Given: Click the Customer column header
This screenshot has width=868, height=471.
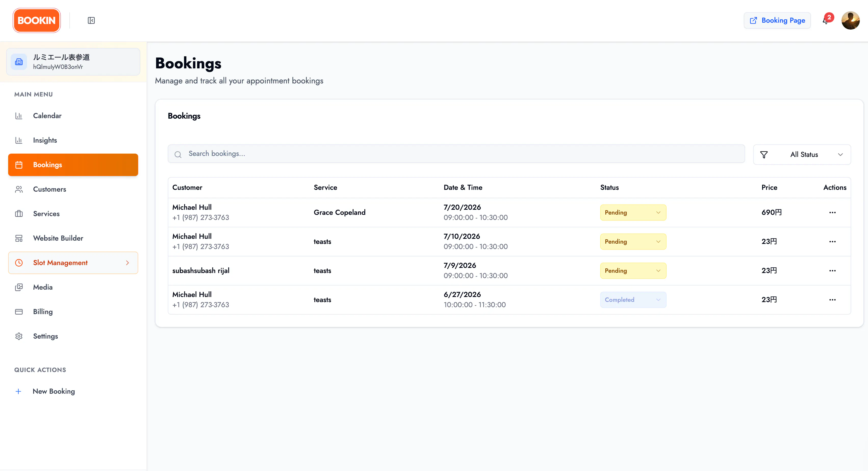Looking at the screenshot, I should [x=187, y=188].
